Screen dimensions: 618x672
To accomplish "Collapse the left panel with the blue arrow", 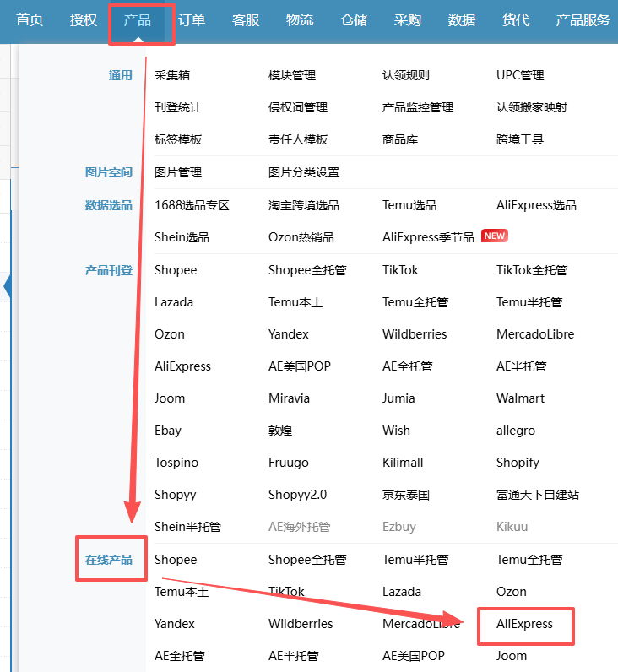I will 8,286.
